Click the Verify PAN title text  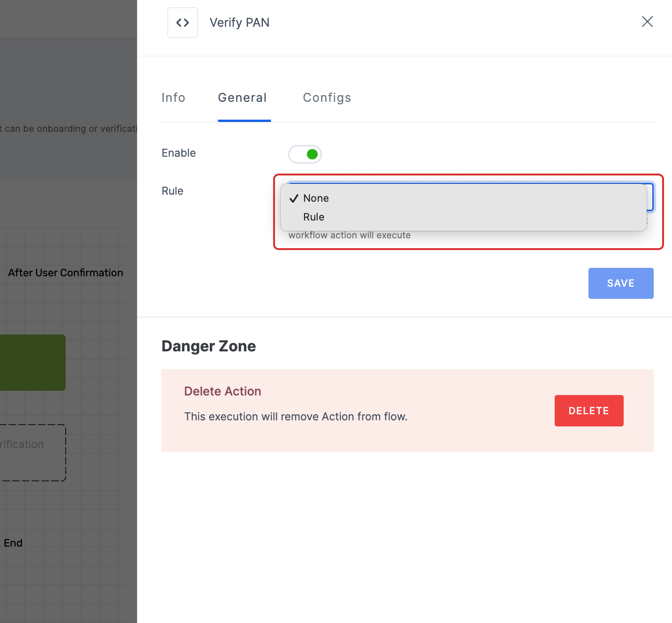tap(239, 23)
